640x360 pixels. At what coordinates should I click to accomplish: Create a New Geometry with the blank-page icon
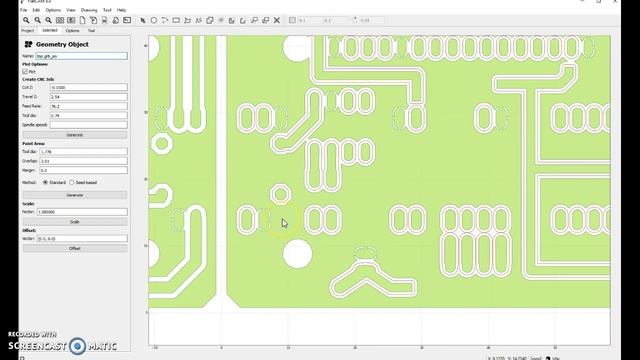[82, 20]
